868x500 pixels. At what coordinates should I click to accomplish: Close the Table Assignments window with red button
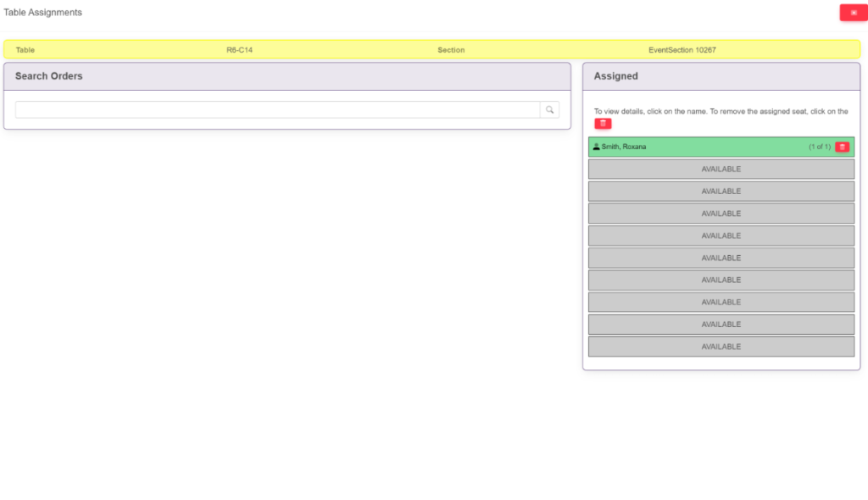853,13
